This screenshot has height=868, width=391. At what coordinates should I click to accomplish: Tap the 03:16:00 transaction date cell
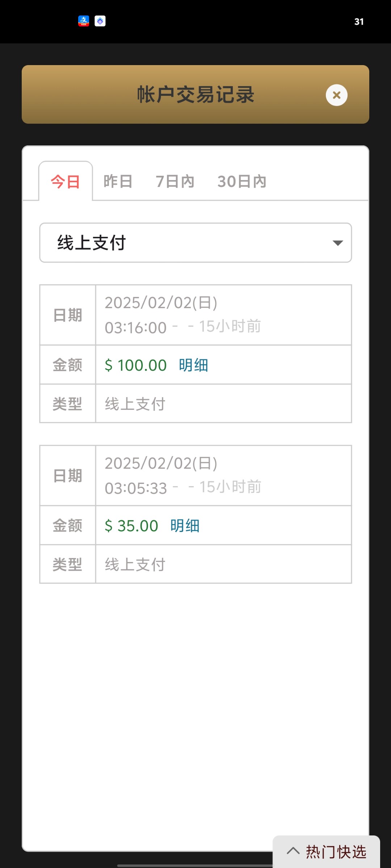[x=223, y=315]
